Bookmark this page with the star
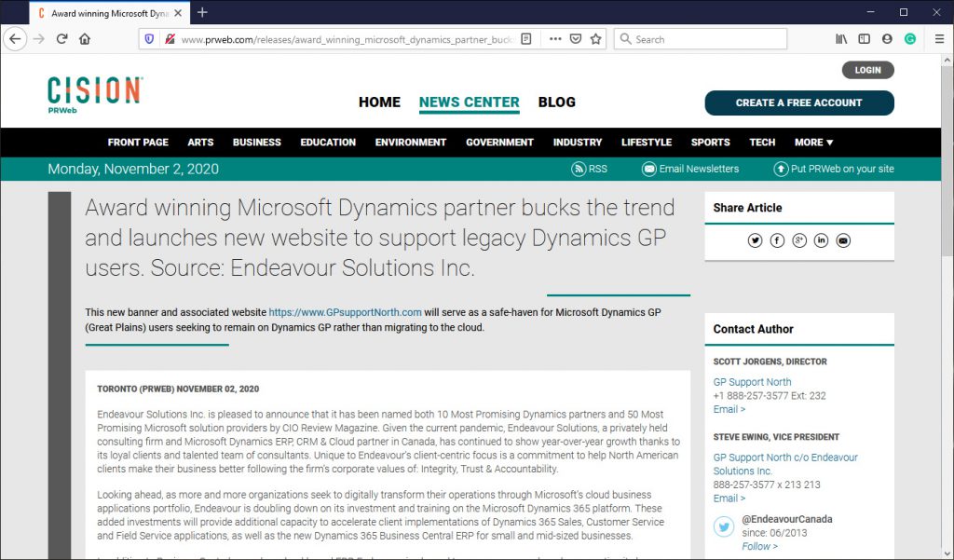The image size is (954, 560). (595, 39)
